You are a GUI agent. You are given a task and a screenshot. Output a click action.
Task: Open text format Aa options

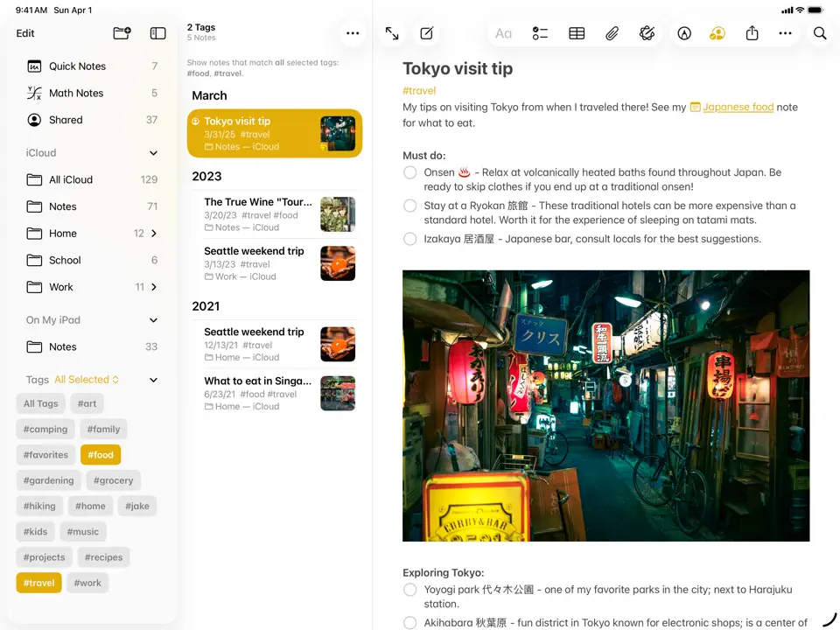[503, 33]
